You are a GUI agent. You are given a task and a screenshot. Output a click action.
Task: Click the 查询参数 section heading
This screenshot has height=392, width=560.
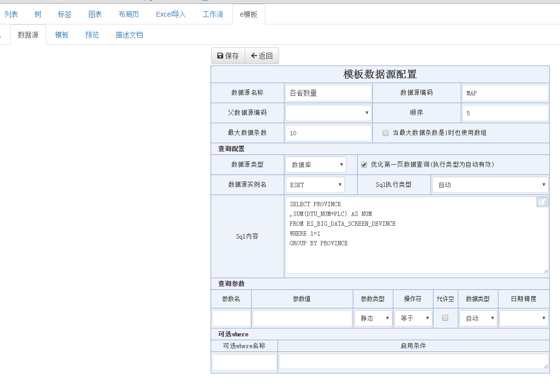[232, 283]
